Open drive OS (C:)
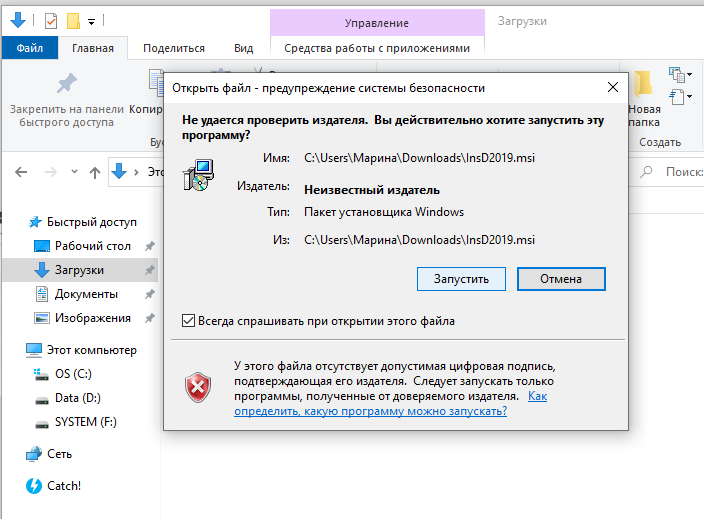 click(62, 374)
